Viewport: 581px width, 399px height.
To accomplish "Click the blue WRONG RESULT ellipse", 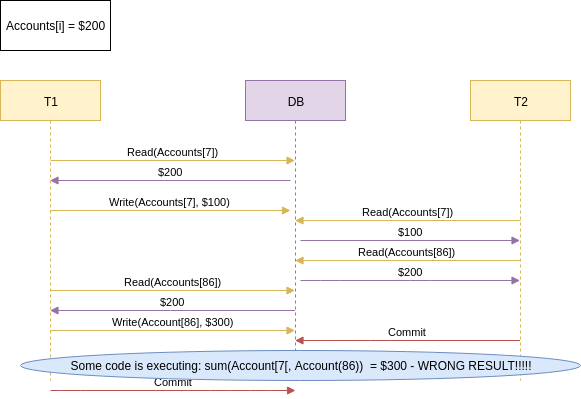I will [x=301, y=366].
